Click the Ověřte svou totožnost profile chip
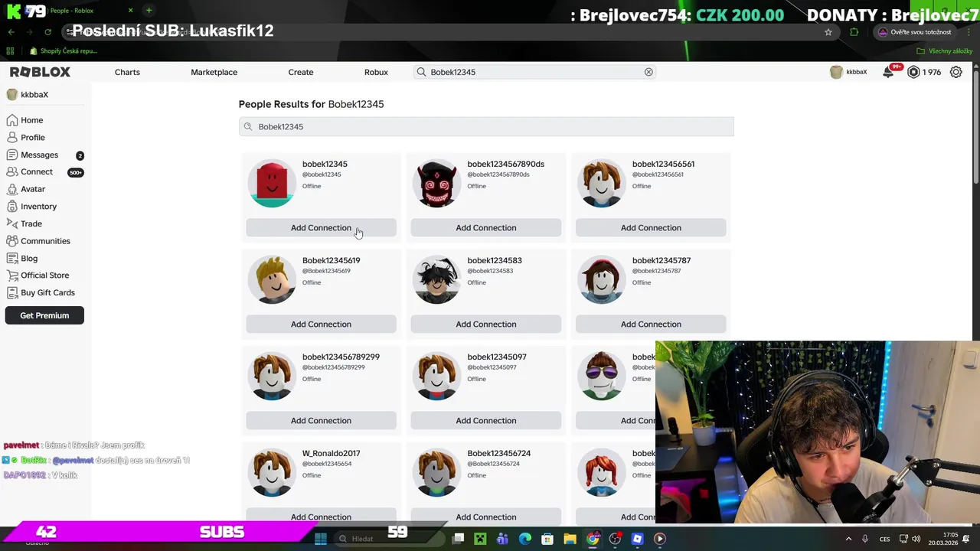This screenshot has height=551, width=980. (x=915, y=32)
